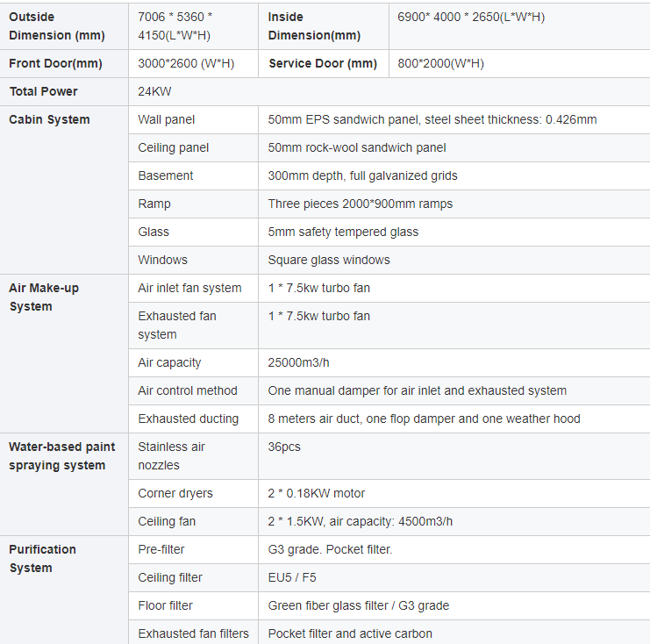Select the Total Power row label

pos(44,91)
